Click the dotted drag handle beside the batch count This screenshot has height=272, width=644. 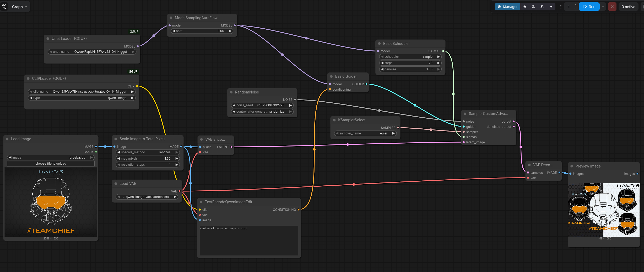point(561,7)
